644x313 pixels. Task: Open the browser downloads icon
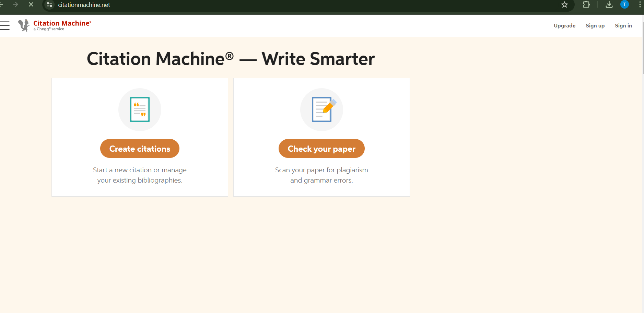(x=609, y=4)
